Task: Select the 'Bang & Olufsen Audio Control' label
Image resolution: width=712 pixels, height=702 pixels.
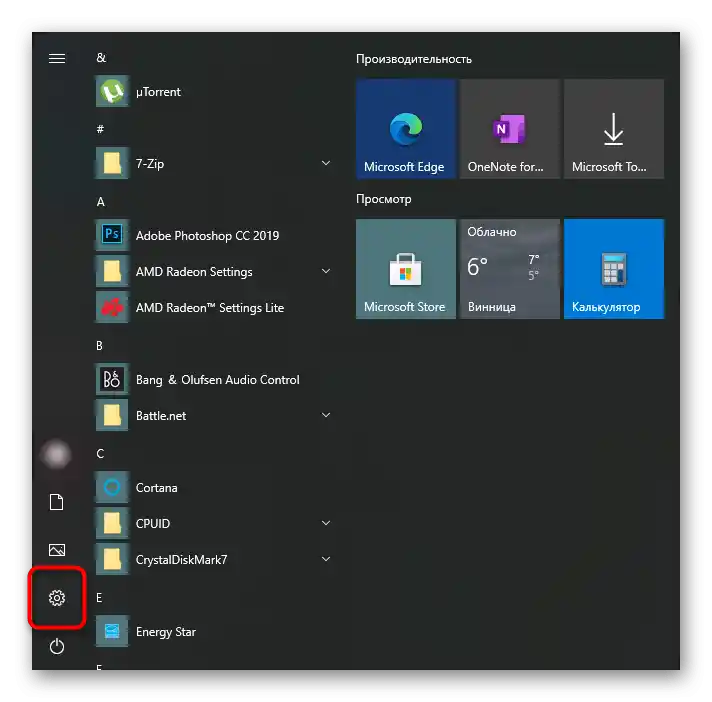Action: (218, 380)
